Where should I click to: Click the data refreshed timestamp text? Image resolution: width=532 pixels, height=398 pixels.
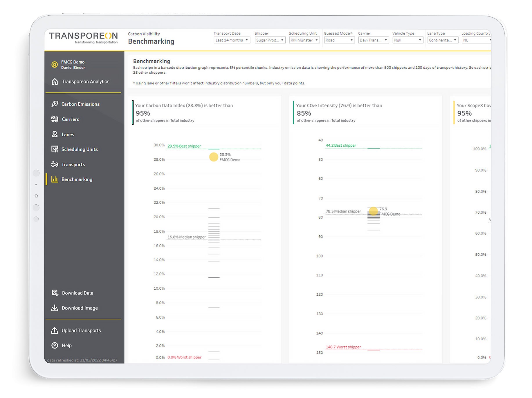coord(82,360)
